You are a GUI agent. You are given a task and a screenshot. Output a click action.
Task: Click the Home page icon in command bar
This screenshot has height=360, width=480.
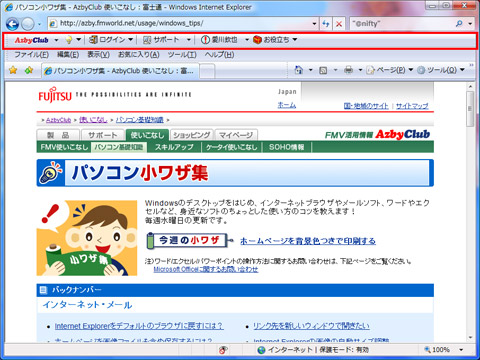click(x=299, y=70)
